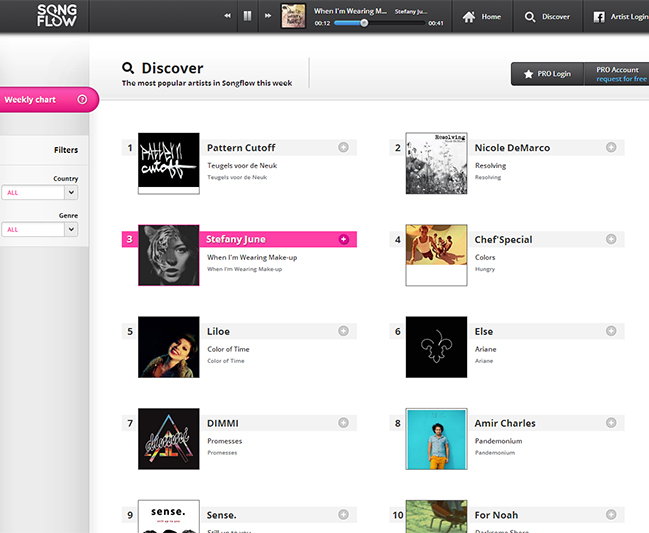The height and width of the screenshot is (533, 649).
Task: Click the plus icon for Else
Action: (x=611, y=331)
